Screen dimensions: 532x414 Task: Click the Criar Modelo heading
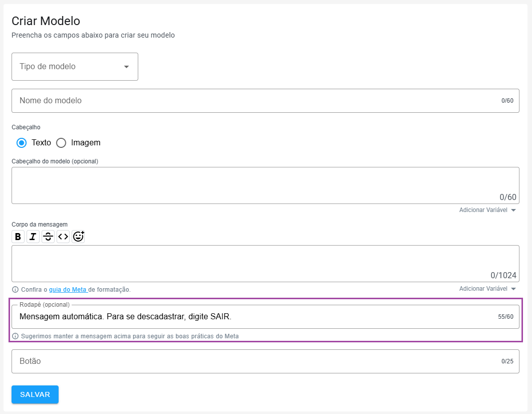[46, 21]
